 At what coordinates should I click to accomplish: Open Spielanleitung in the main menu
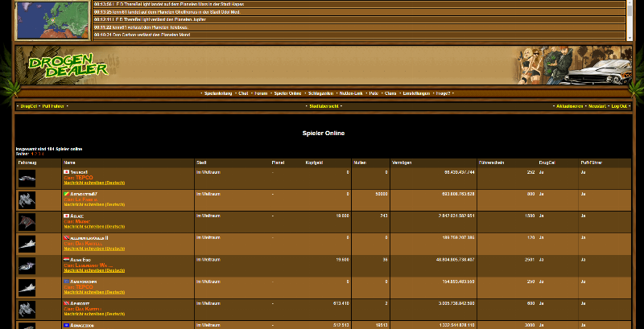(x=218, y=93)
